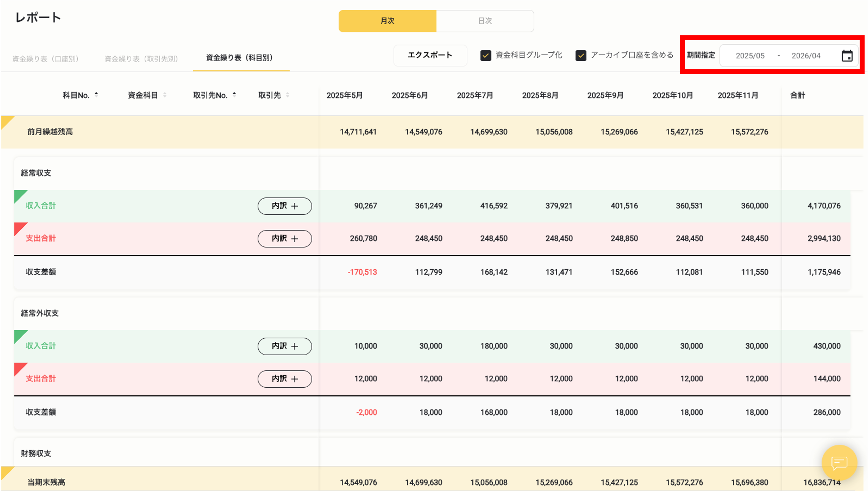The image size is (868, 491).
Task: Sort the 科目No. column by its arrow
Action: point(96,94)
